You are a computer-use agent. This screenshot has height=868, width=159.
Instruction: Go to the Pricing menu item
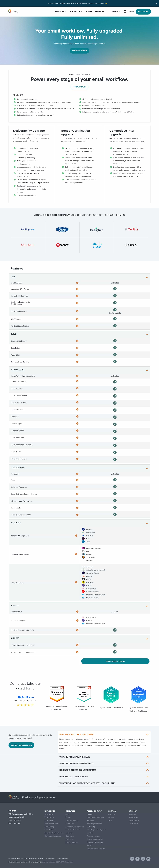pyautogui.click(x=89, y=11)
